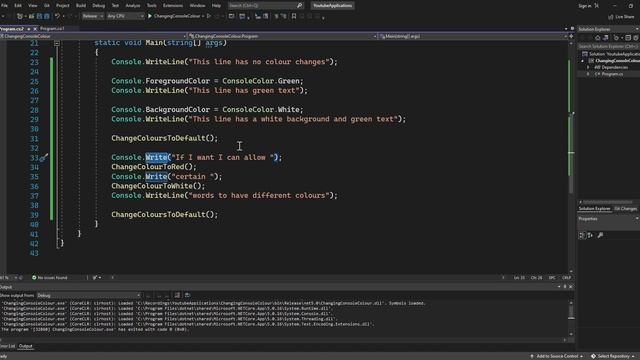Open the Tools menu
Image resolution: width=640 pixels, height=360 pixels.
[151, 6]
